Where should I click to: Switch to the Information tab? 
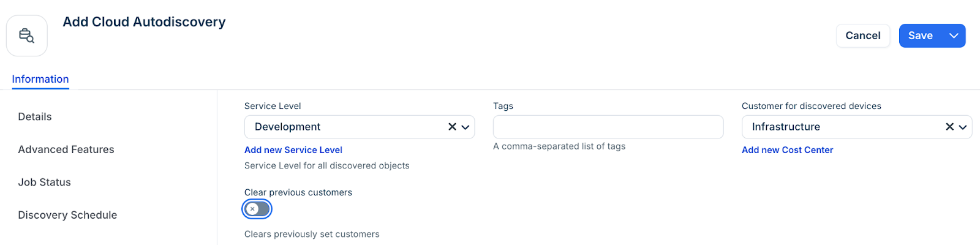click(x=40, y=79)
